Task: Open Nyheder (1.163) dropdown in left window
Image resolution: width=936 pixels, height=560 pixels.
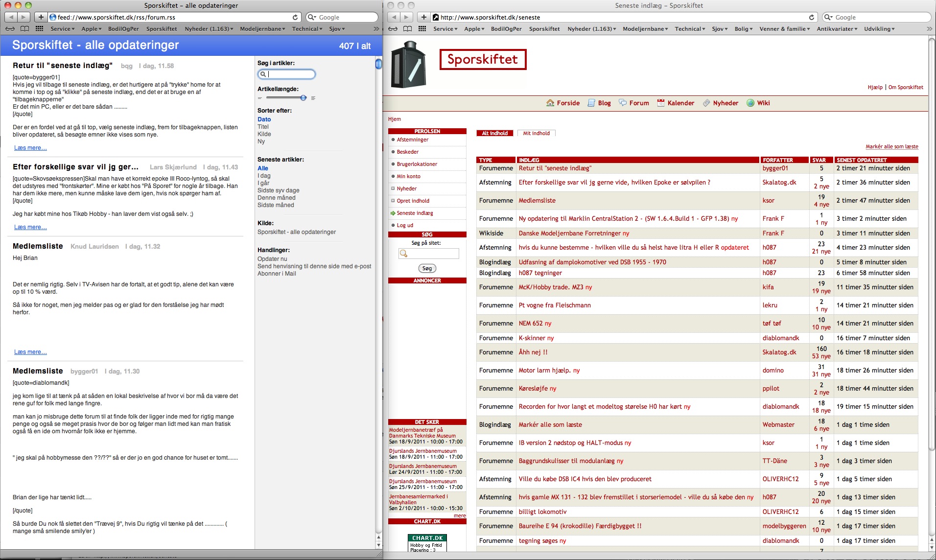Action: point(209,29)
